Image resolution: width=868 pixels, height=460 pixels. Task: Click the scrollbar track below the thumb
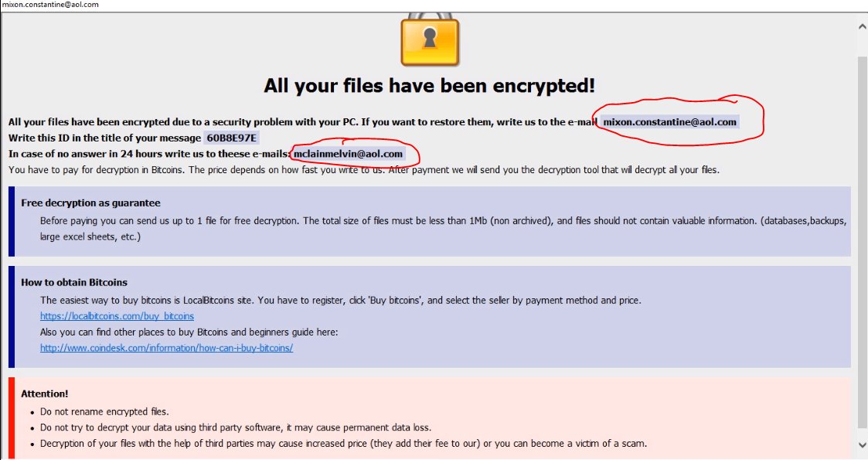point(862,431)
